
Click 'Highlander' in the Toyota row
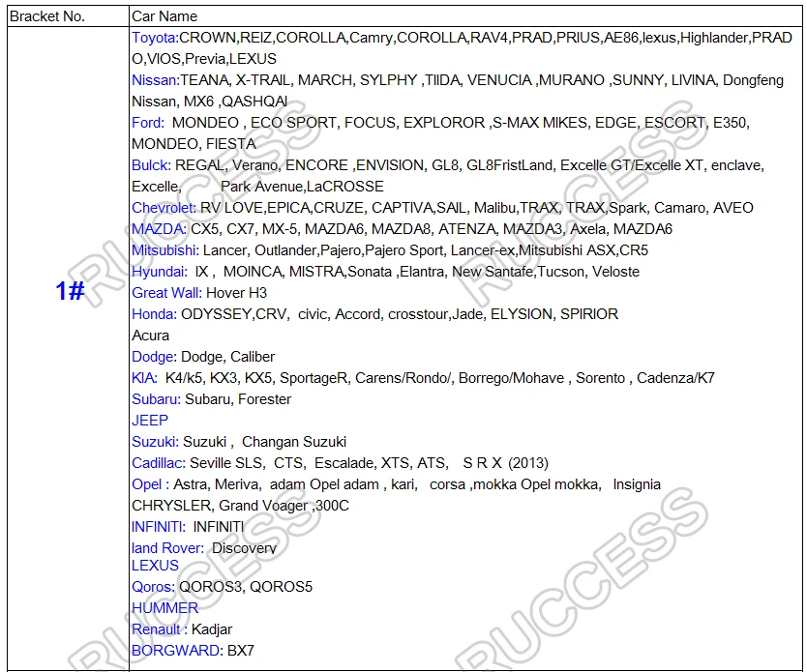pyautogui.click(x=715, y=38)
